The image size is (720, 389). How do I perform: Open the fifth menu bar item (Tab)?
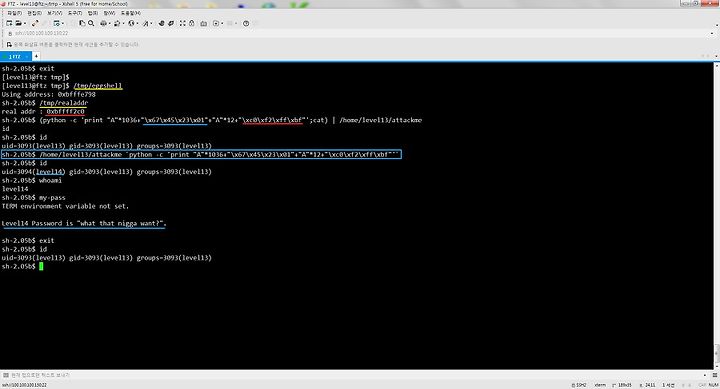coord(93,13)
